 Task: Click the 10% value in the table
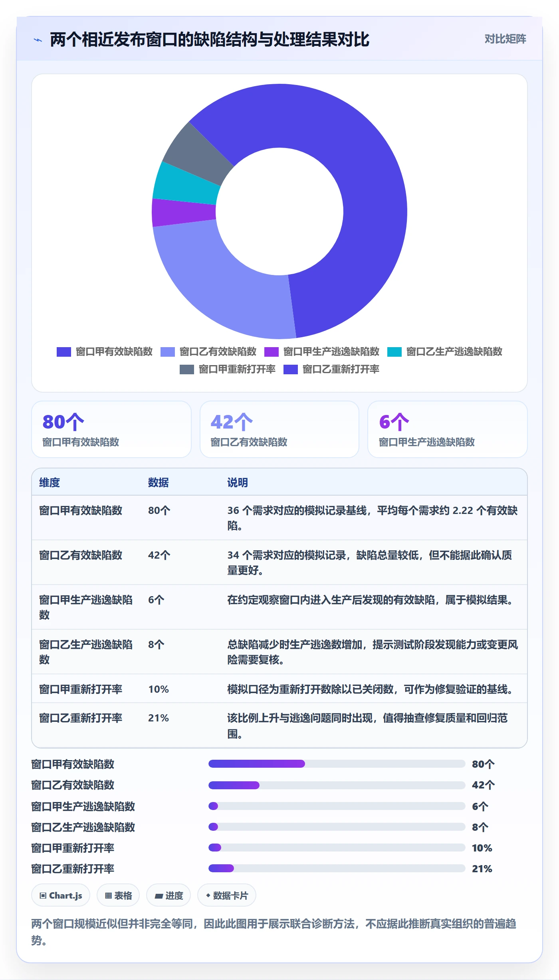coord(159,689)
